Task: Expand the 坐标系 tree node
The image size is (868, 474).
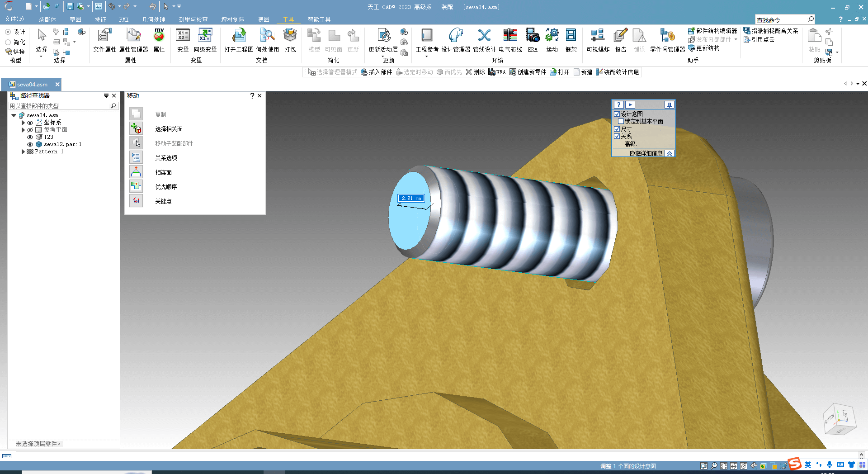Action: point(23,123)
